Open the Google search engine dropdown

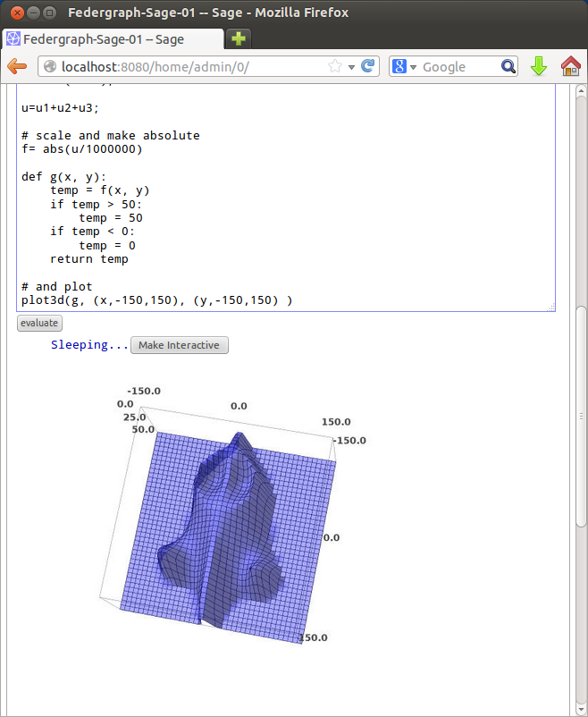[x=404, y=67]
